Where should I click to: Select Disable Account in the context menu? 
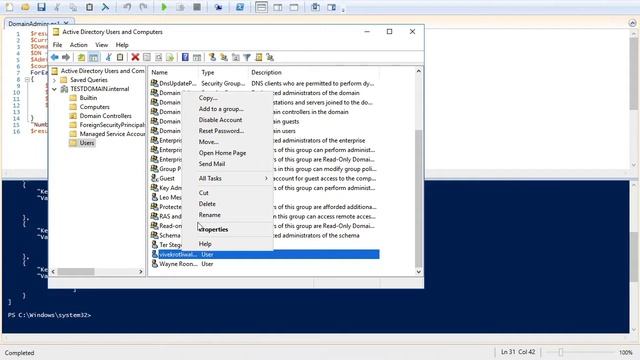(x=227, y=120)
